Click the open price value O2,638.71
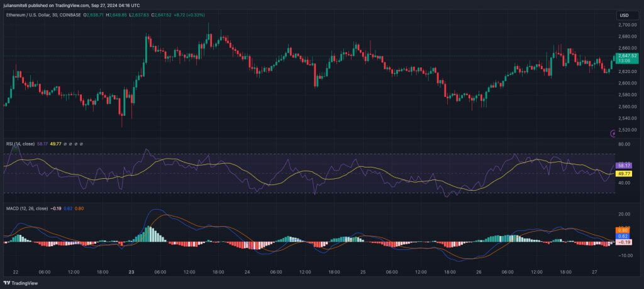This screenshot has height=289, width=644. pos(94,15)
